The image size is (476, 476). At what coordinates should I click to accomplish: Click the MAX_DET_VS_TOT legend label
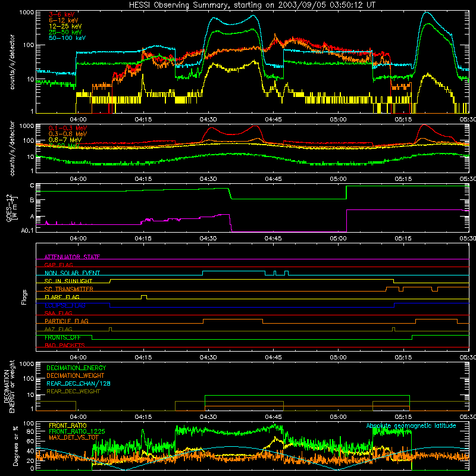click(x=74, y=437)
